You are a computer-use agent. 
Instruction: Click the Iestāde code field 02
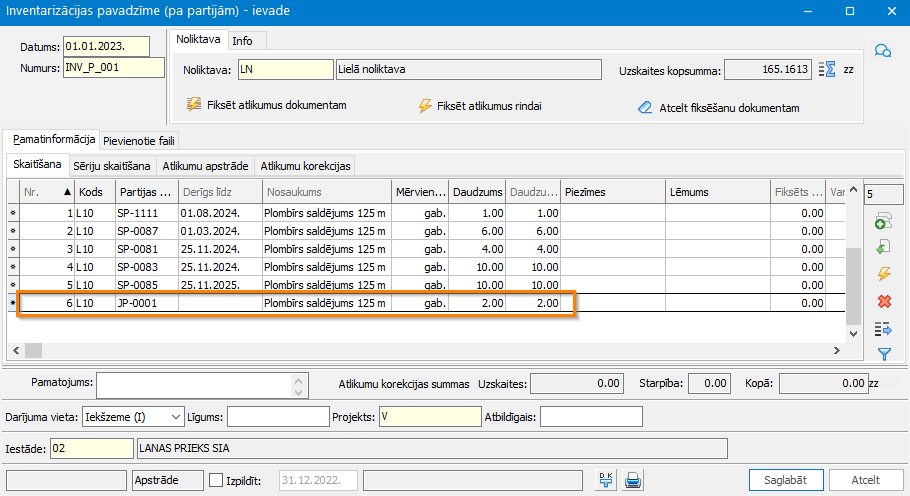point(92,448)
